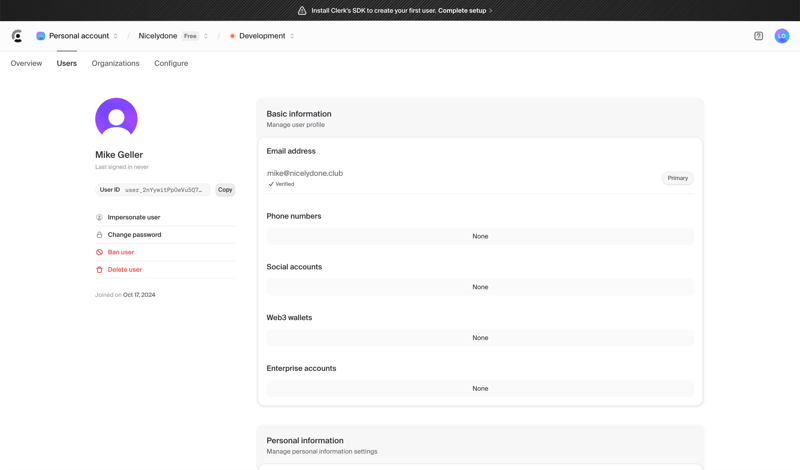This screenshot has height=470, width=800.
Task: Switch to the Users tab
Action: click(x=67, y=63)
